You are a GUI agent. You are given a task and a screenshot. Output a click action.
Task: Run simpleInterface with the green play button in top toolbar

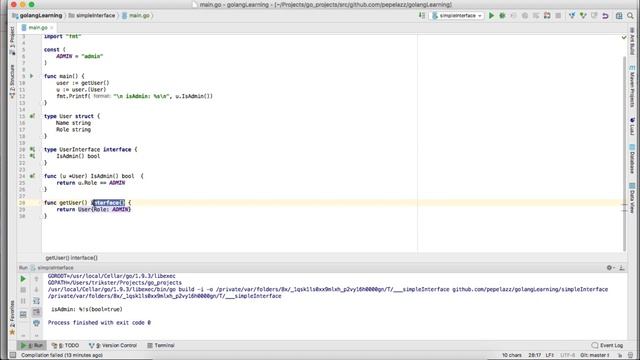click(x=491, y=16)
